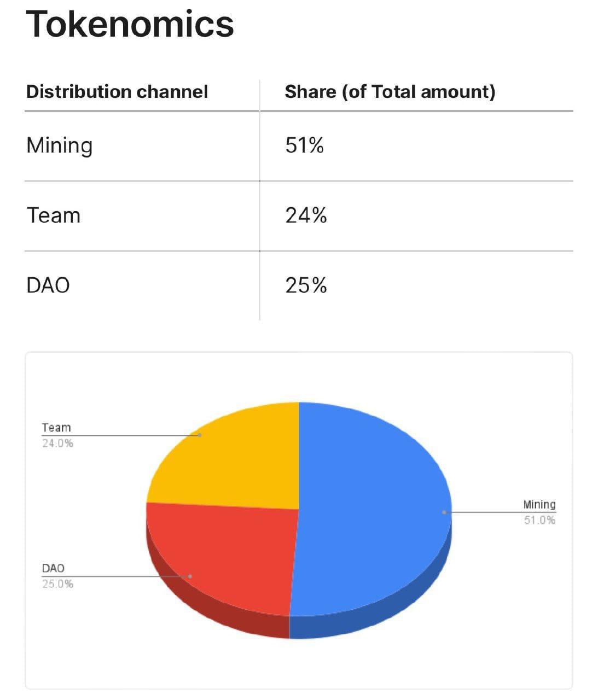This screenshot has height=700, width=598.
Task: Click the yellow Team pie slice
Action: [235, 459]
